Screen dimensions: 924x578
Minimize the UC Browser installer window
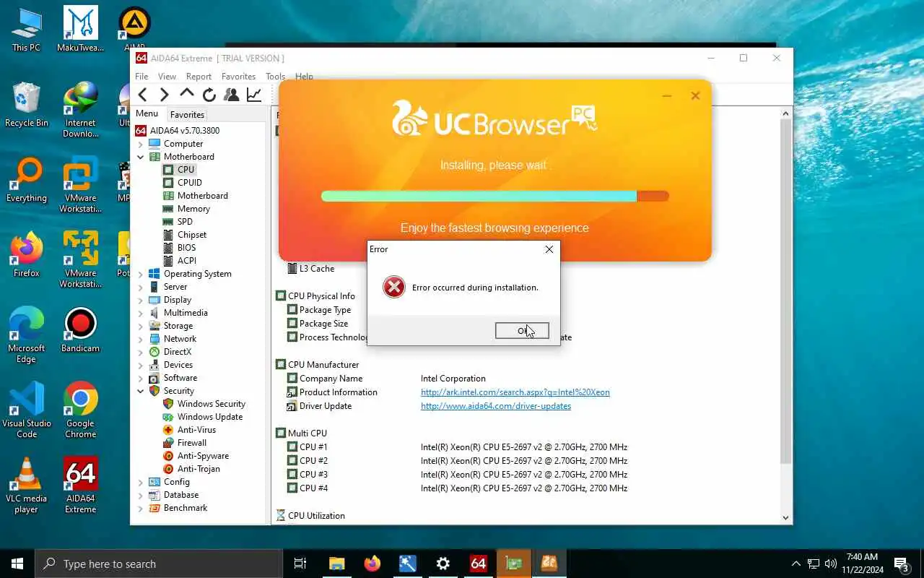[x=667, y=96]
